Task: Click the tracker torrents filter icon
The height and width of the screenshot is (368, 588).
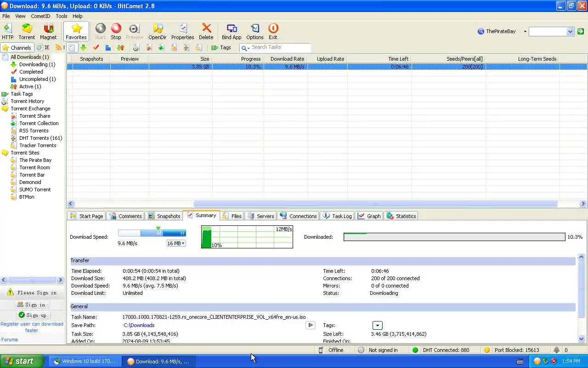Action: [x=198, y=47]
